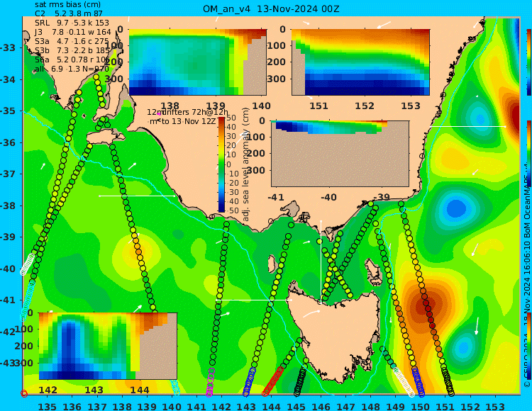Click the longitude tick label 140
532x411 pixels.
(x=172, y=406)
